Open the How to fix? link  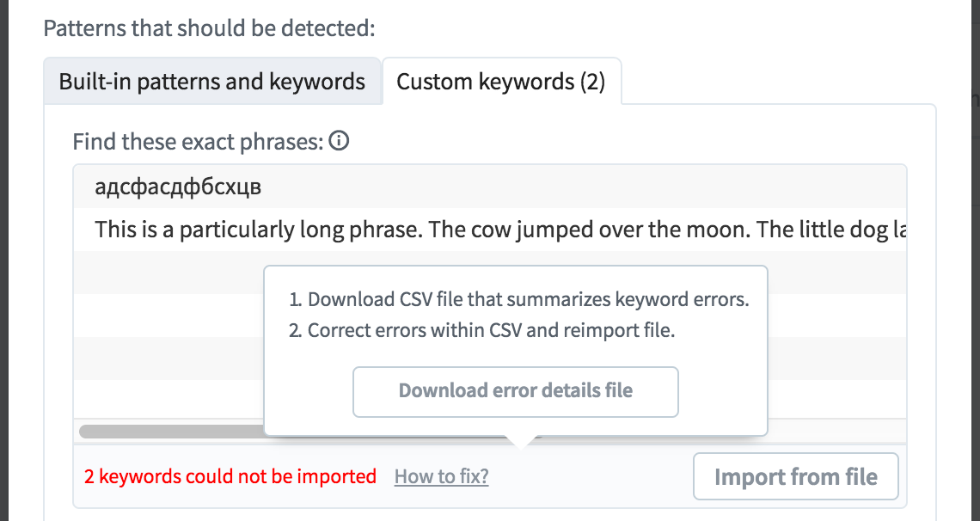pyautogui.click(x=441, y=476)
